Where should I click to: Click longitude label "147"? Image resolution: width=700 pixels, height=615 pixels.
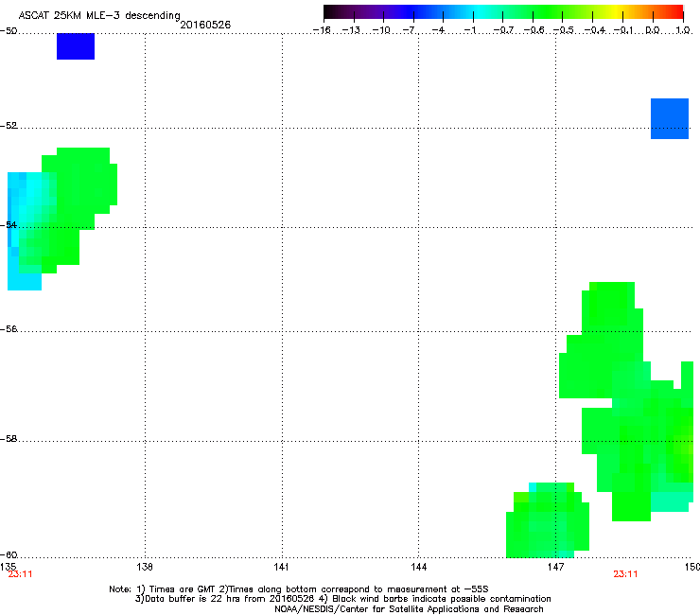[555, 567]
